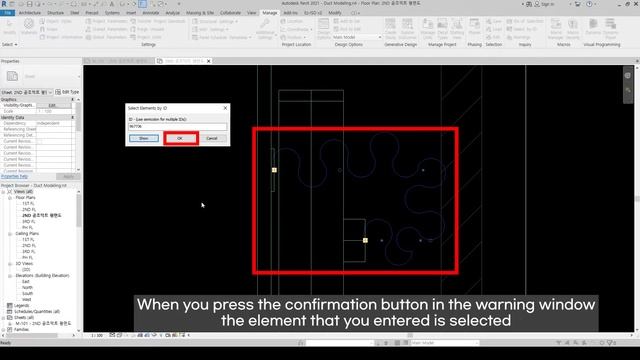The width and height of the screenshot is (640, 360).
Task: Switch to the Architecture ribbon tab
Action: pyautogui.click(x=29, y=13)
